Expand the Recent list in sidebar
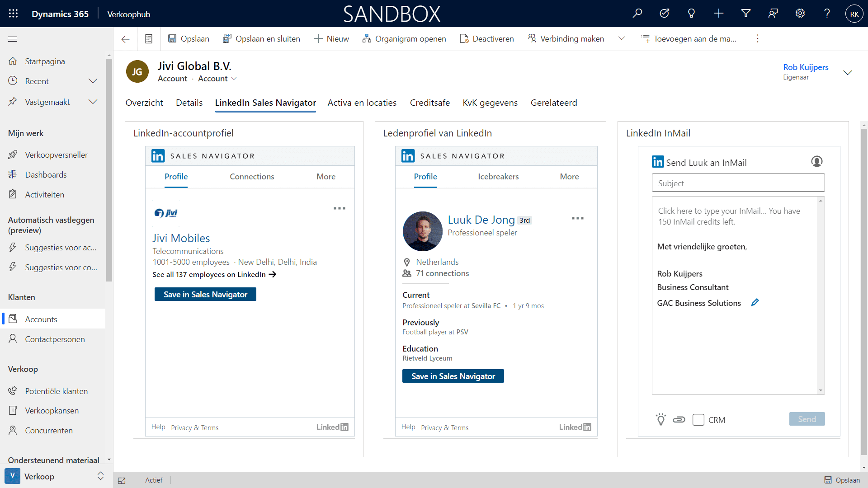This screenshot has width=868, height=488. [93, 81]
